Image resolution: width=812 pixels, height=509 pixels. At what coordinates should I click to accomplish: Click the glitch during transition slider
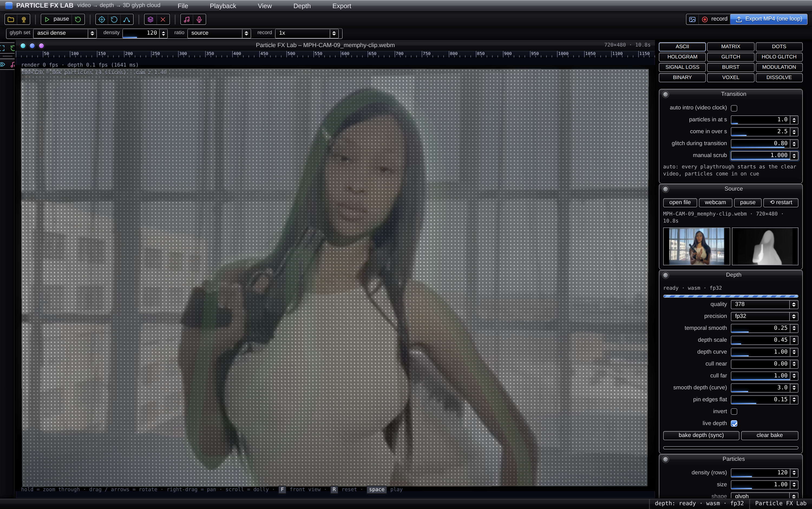coord(764,144)
